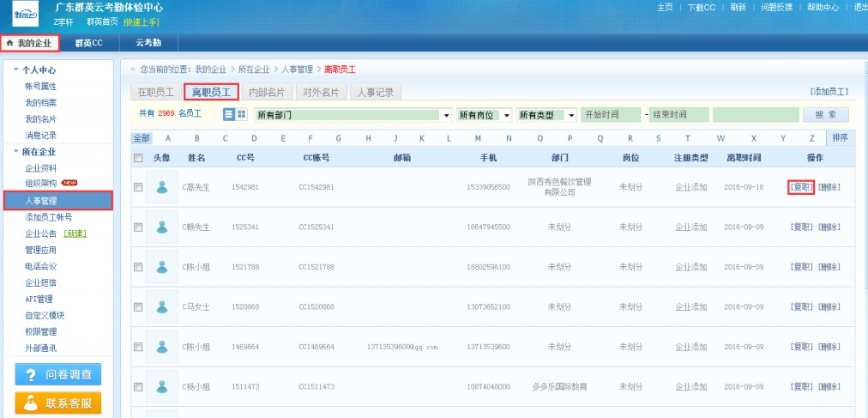Click the 群英云 logo in the header

coord(24,14)
